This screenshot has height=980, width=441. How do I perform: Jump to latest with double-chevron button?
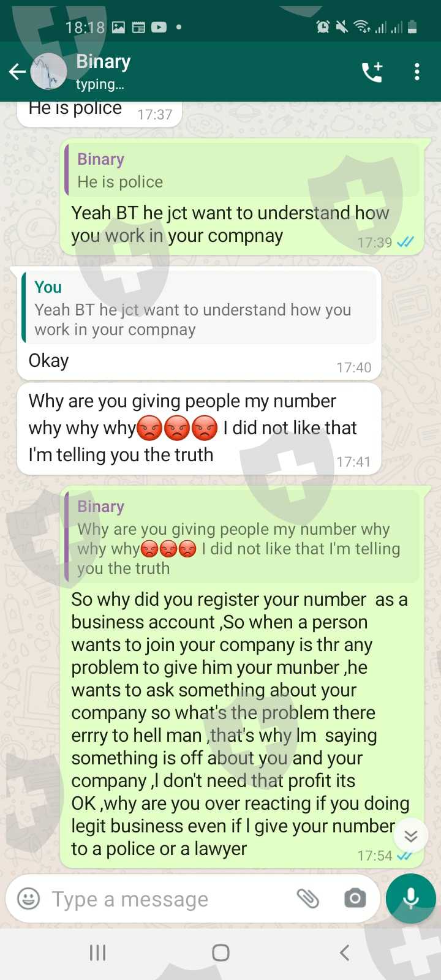410,835
